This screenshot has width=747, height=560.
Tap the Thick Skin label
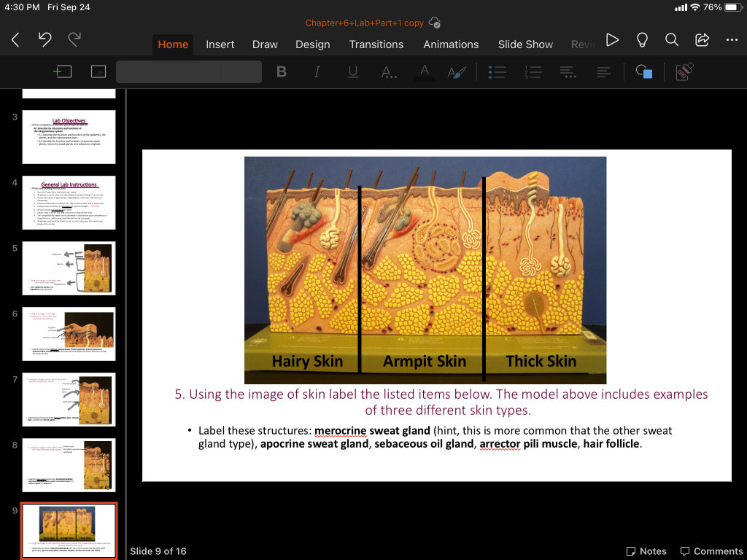[541, 362]
